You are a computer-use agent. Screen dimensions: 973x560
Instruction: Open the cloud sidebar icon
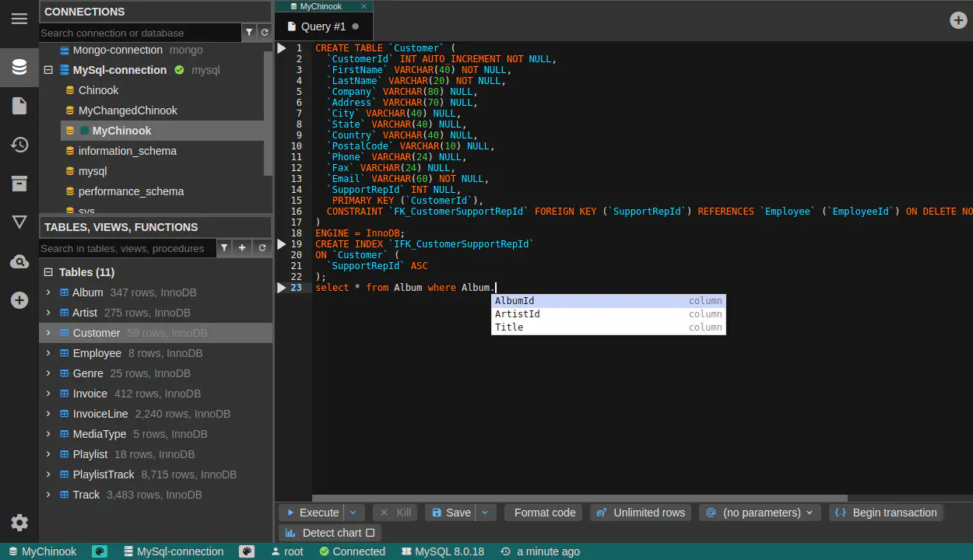19,262
